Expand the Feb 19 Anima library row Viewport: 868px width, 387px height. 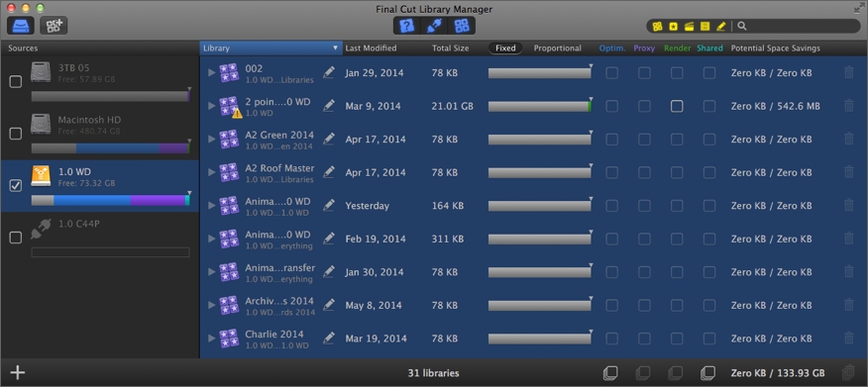click(x=211, y=239)
